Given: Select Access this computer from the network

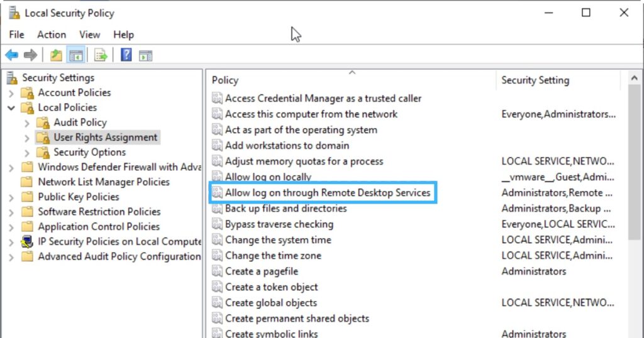Looking at the screenshot, I should tap(311, 114).
